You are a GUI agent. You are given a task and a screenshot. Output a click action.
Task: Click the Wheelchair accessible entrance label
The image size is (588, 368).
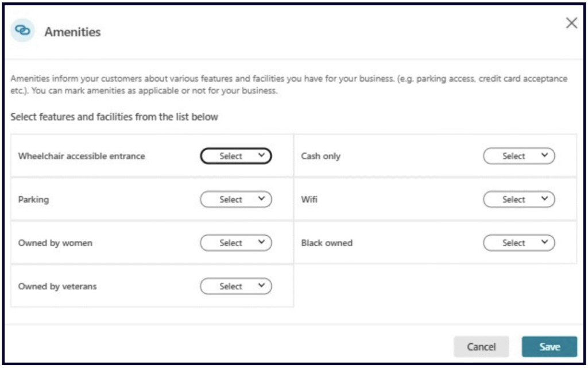coord(82,156)
